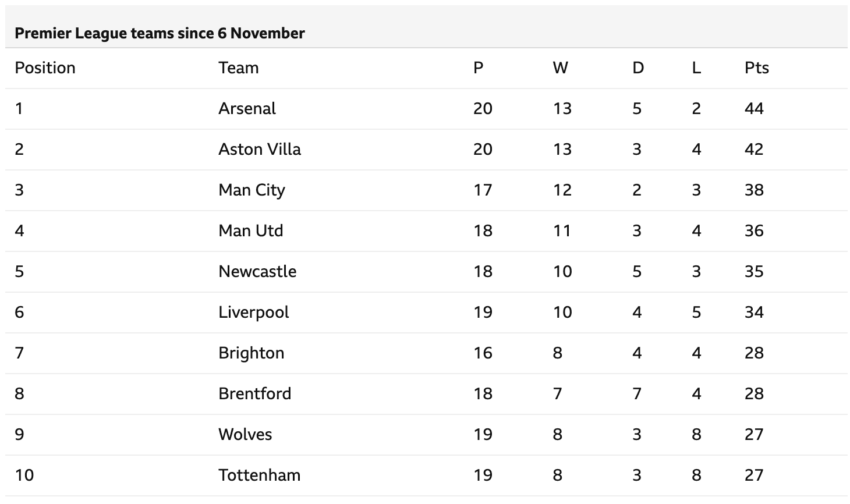This screenshot has height=504, width=850.
Task: Click the P column header
Action: point(478,68)
